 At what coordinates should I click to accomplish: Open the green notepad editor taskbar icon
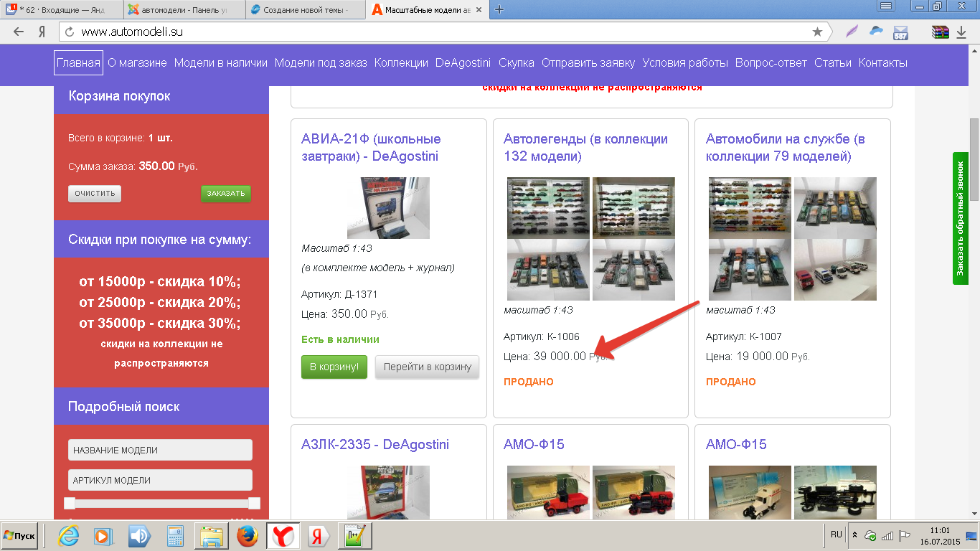coord(355,535)
